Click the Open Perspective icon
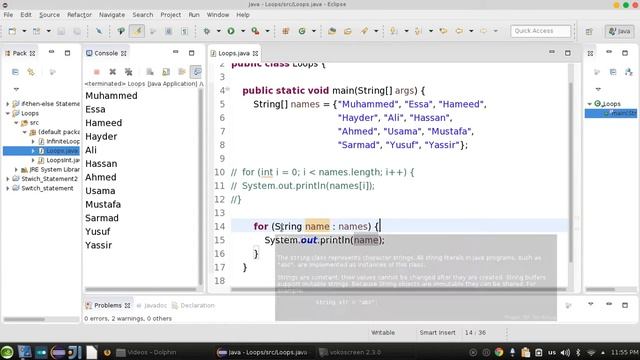Image resolution: width=640 pixels, height=360 pixels. tap(589, 31)
